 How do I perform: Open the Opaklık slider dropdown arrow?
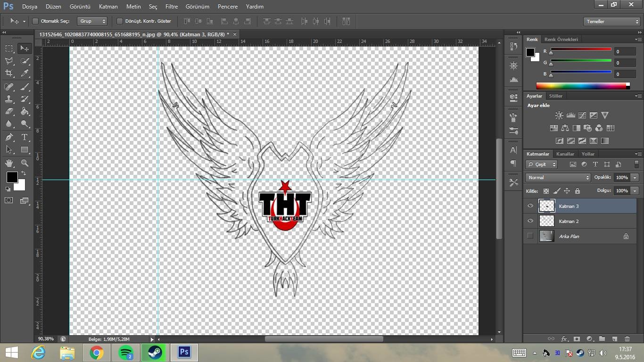[x=635, y=178]
